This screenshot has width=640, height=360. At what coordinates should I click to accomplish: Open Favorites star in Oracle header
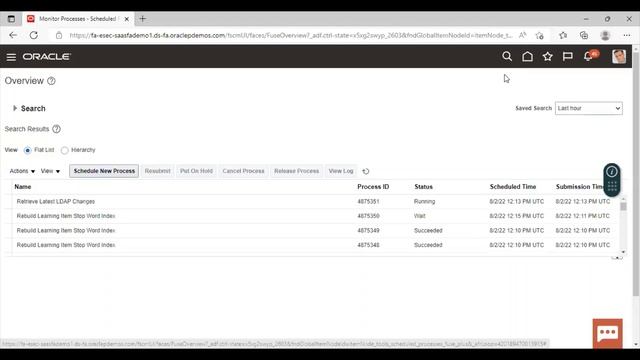[547, 56]
